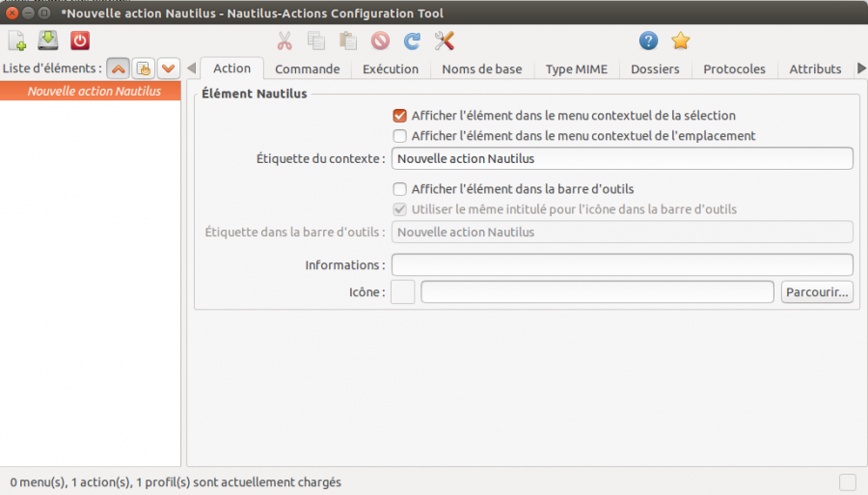Open the Type MIME tab
The height and width of the screenshot is (495, 868).
click(576, 69)
